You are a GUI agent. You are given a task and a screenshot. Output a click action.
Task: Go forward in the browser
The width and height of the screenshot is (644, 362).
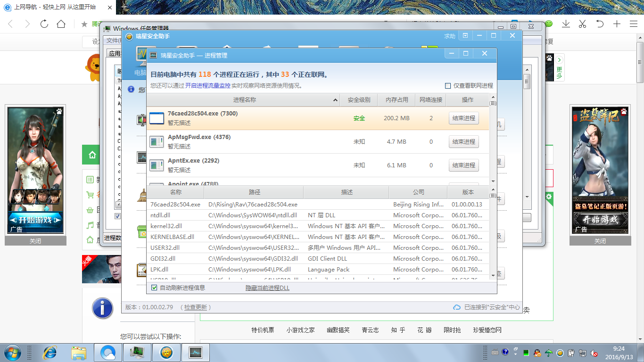pos(27,24)
